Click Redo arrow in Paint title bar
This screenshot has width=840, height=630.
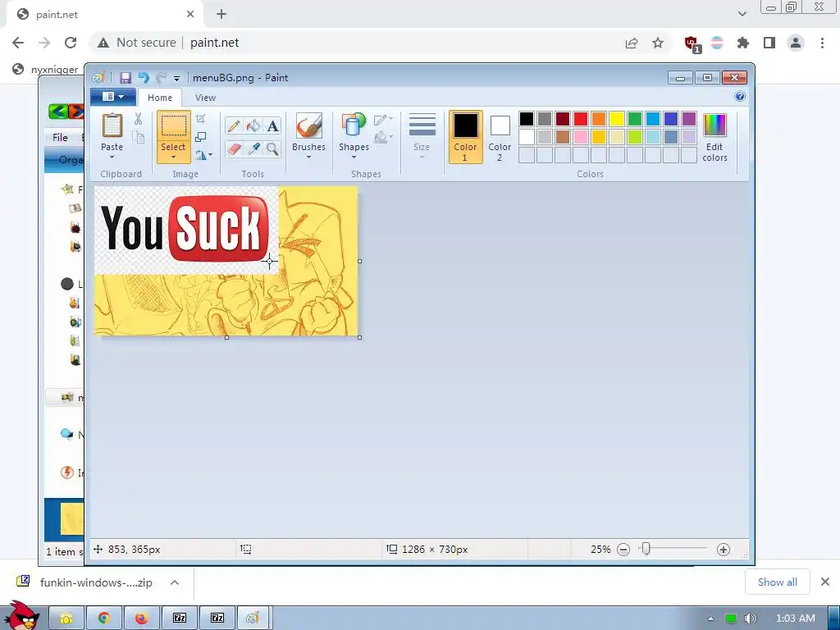tap(162, 78)
